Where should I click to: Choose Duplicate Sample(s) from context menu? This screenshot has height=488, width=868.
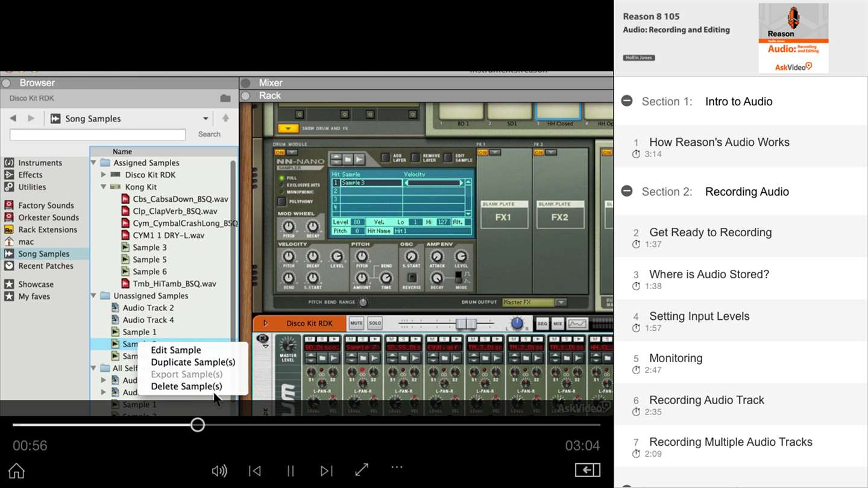coord(193,362)
